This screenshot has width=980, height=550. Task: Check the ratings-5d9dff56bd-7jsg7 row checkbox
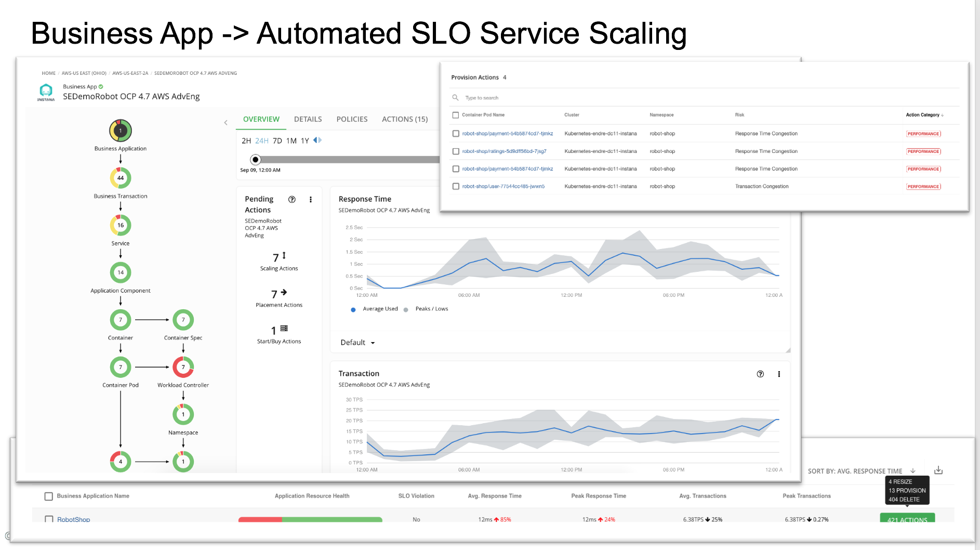[456, 151]
